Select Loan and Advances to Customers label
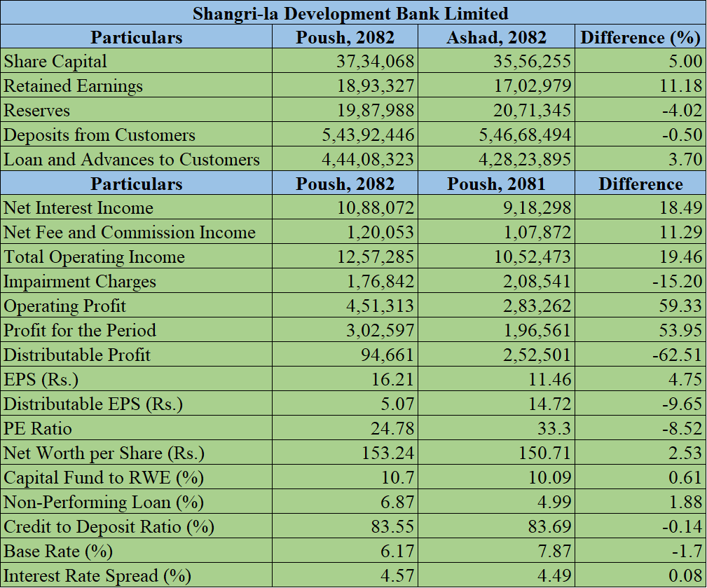This screenshot has width=707, height=588. [132, 160]
